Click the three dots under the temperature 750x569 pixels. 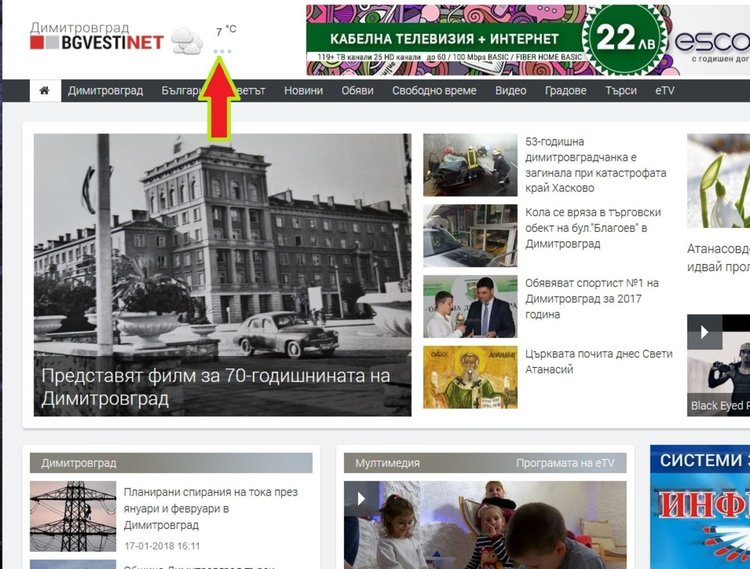(x=223, y=52)
